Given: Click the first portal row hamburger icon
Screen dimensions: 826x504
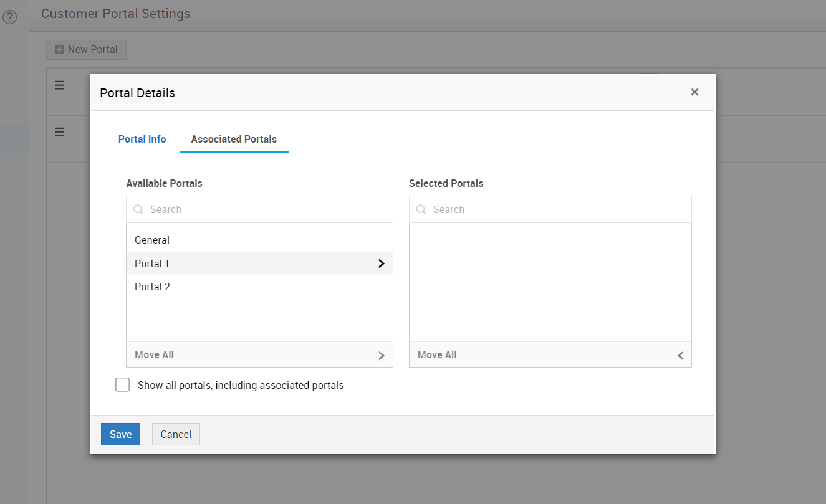Looking at the screenshot, I should [59, 85].
